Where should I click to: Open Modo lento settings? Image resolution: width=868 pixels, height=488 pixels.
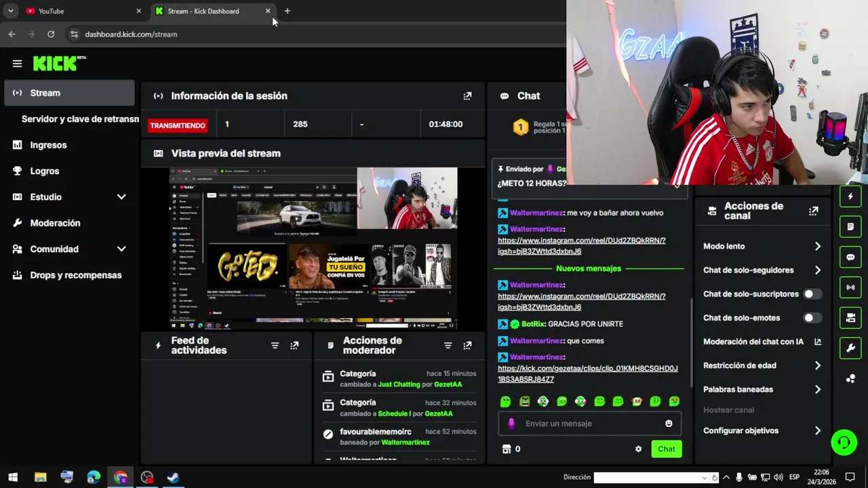pos(762,247)
